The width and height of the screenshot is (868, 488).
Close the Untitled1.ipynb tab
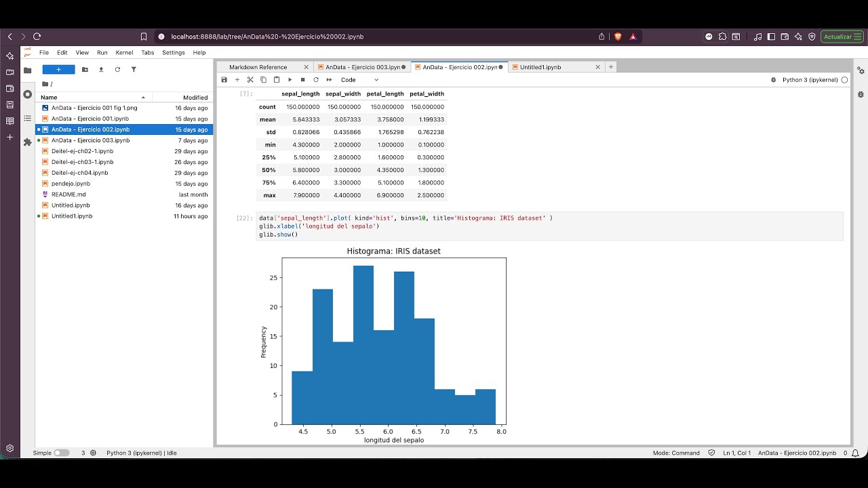[597, 67]
